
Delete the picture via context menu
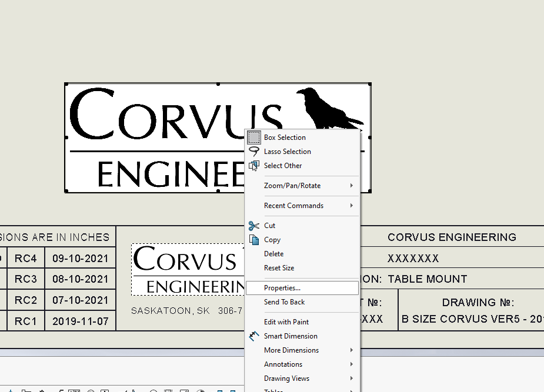tap(302, 254)
